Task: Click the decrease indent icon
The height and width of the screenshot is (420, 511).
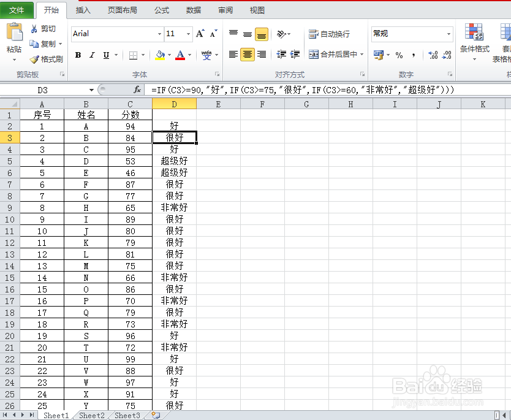Action: click(x=281, y=55)
